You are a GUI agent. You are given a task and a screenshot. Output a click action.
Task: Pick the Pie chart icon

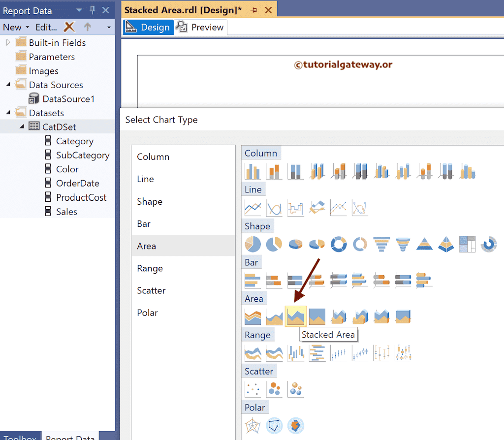(x=252, y=244)
